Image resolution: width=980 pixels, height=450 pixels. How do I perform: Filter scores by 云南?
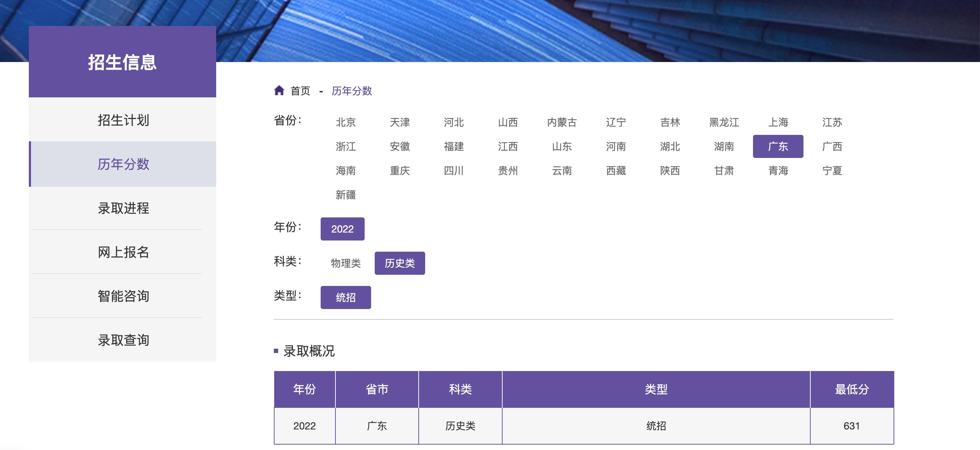click(x=562, y=171)
